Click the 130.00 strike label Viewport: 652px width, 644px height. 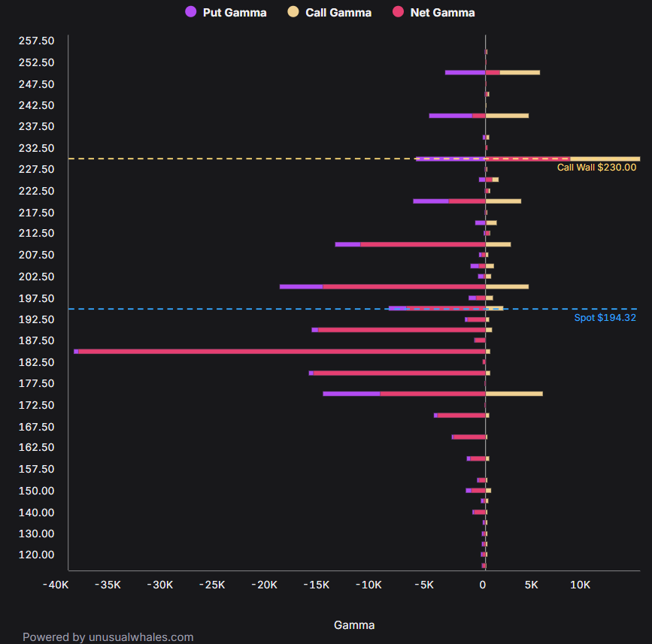37,534
